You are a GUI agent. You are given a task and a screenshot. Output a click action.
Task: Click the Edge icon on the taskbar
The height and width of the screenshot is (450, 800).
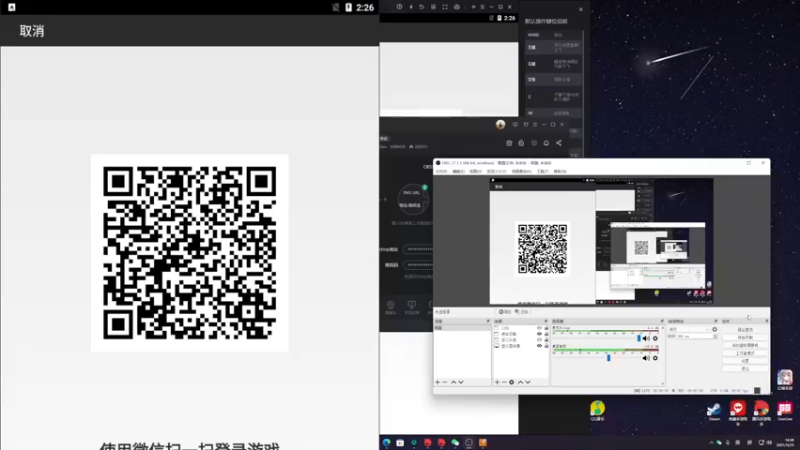tap(387, 443)
